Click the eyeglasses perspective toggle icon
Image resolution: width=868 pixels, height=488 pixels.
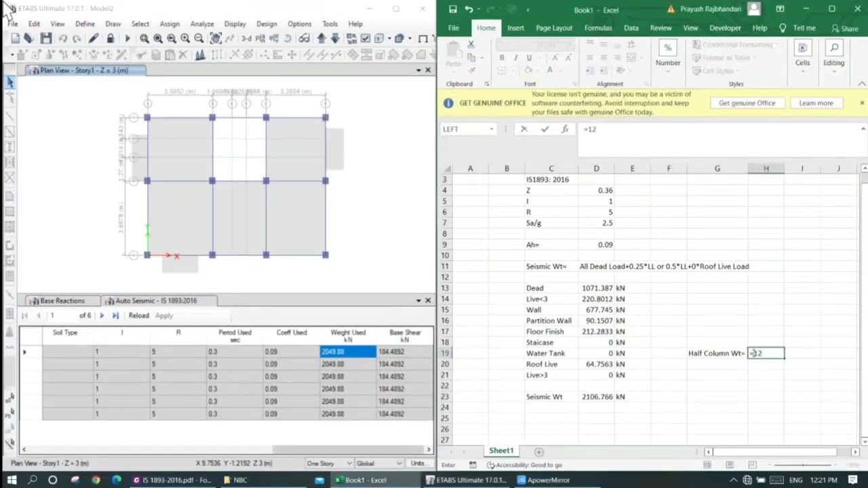tap(304, 39)
